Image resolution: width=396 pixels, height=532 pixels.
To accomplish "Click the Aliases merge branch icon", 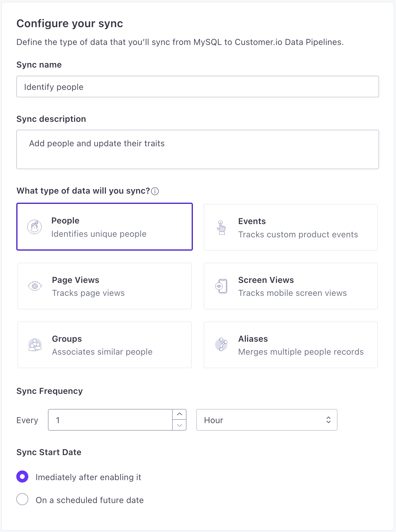I will [221, 344].
